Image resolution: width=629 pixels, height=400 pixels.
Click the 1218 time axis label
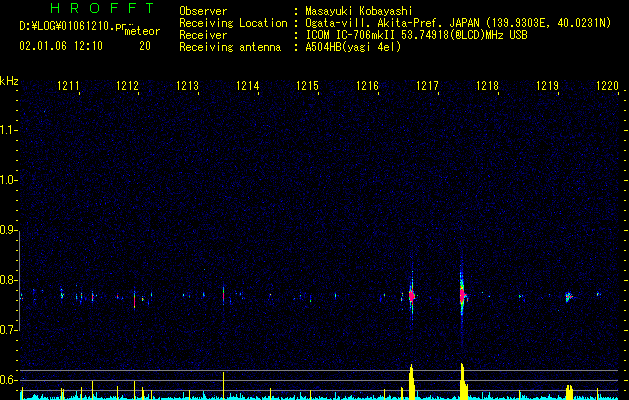[487, 86]
